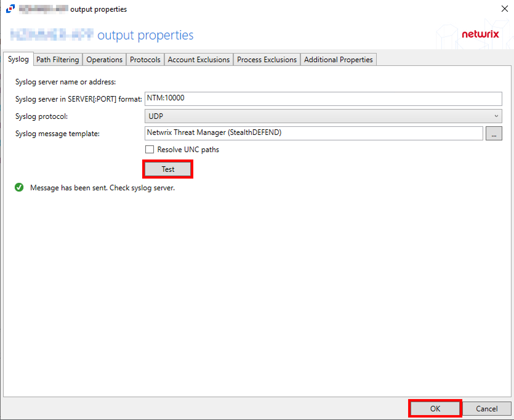This screenshot has height=420, width=514.
Task: Click the green success checkmark icon
Action: pos(19,188)
